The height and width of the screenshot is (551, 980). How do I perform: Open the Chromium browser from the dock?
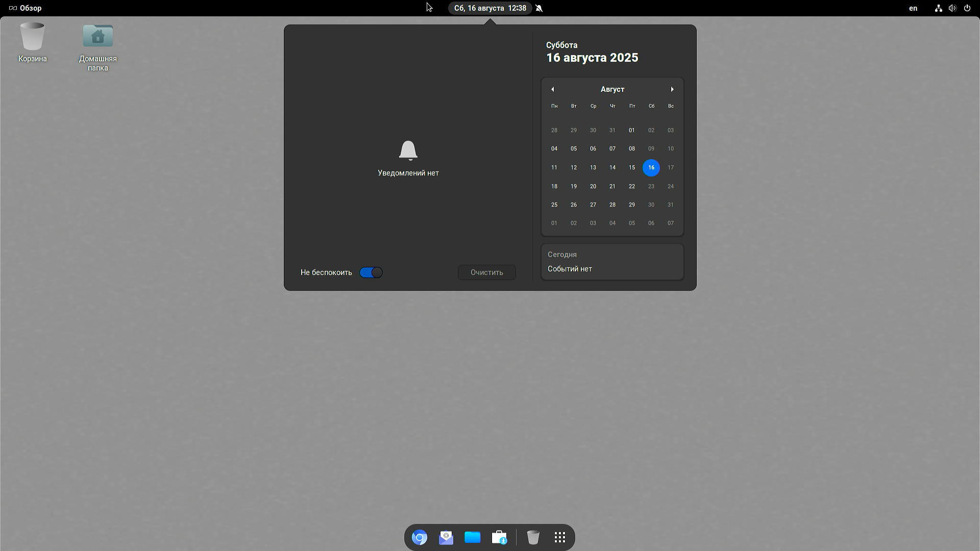(x=419, y=537)
